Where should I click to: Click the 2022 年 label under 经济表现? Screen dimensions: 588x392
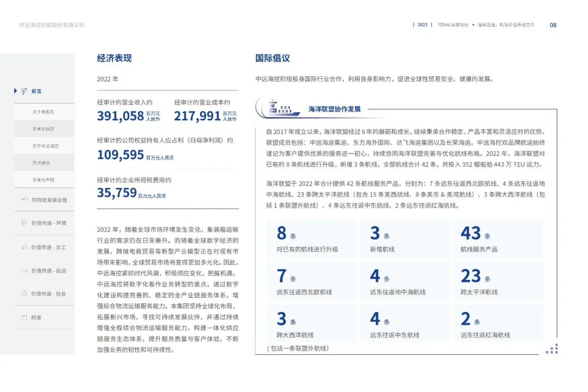click(108, 79)
